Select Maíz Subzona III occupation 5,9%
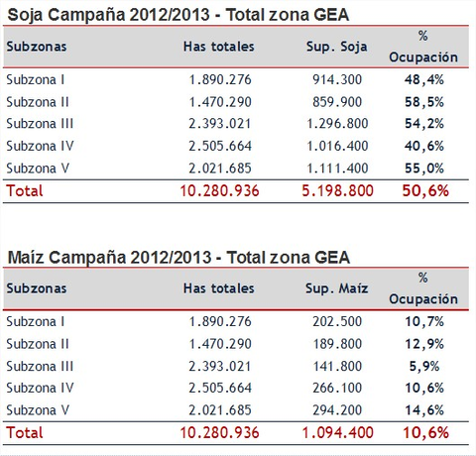The image size is (476, 456). (424, 366)
